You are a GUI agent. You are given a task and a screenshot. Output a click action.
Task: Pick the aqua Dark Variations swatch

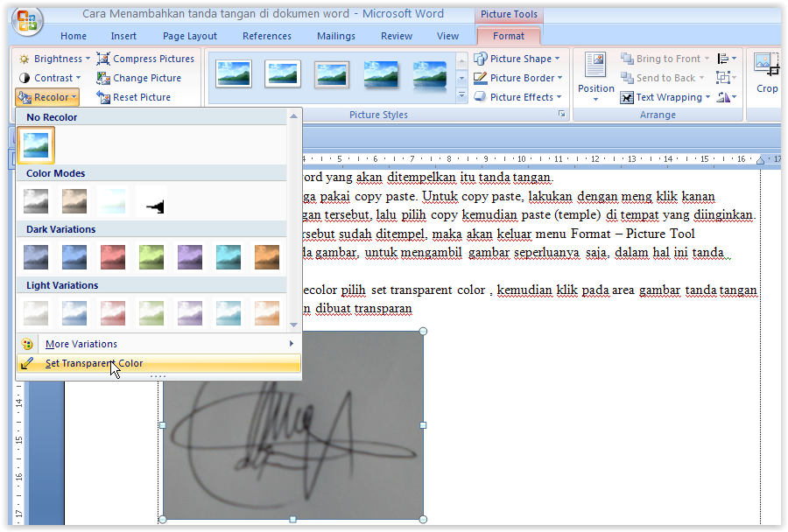pyautogui.click(x=229, y=256)
